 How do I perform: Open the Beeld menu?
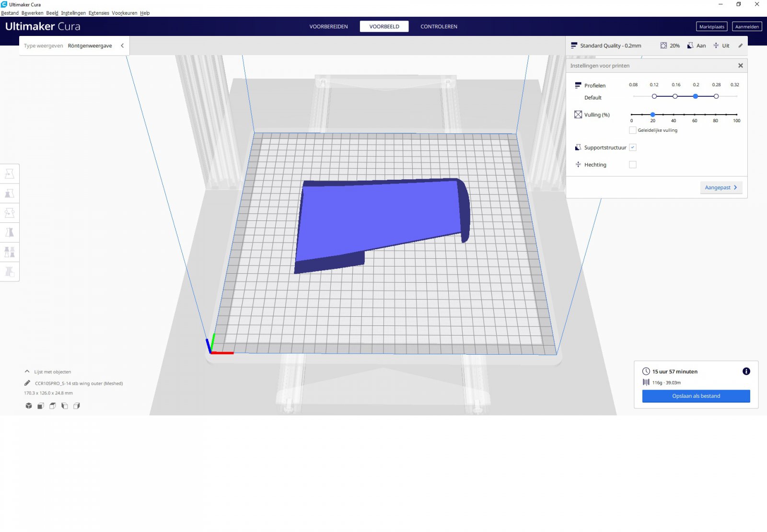coord(52,13)
